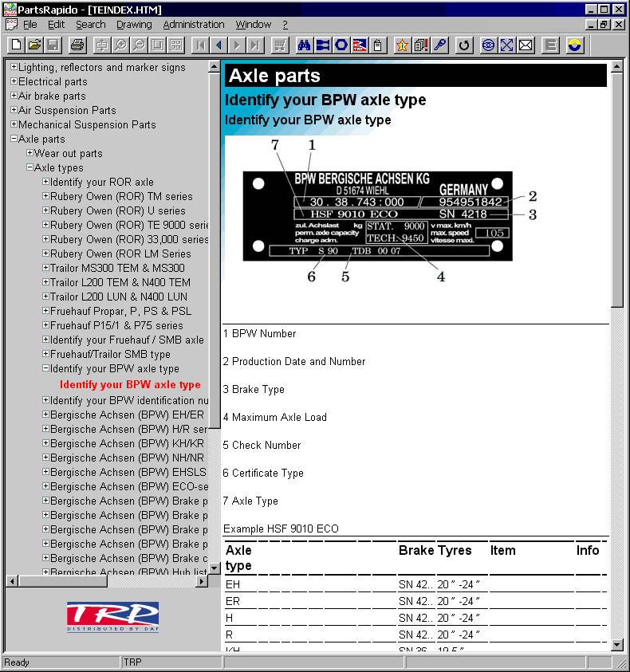
Task: Click the four-pane thumbnail view icon
Action: [x=175, y=45]
